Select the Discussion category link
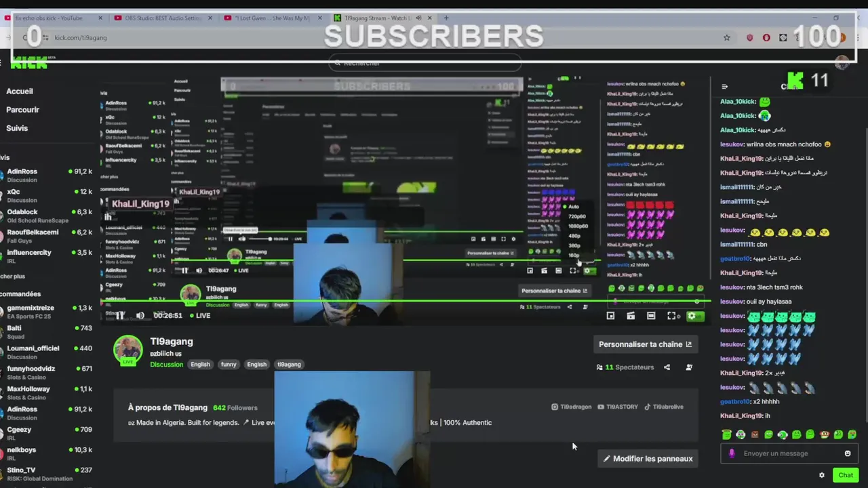Image resolution: width=868 pixels, height=488 pixels. point(167,365)
